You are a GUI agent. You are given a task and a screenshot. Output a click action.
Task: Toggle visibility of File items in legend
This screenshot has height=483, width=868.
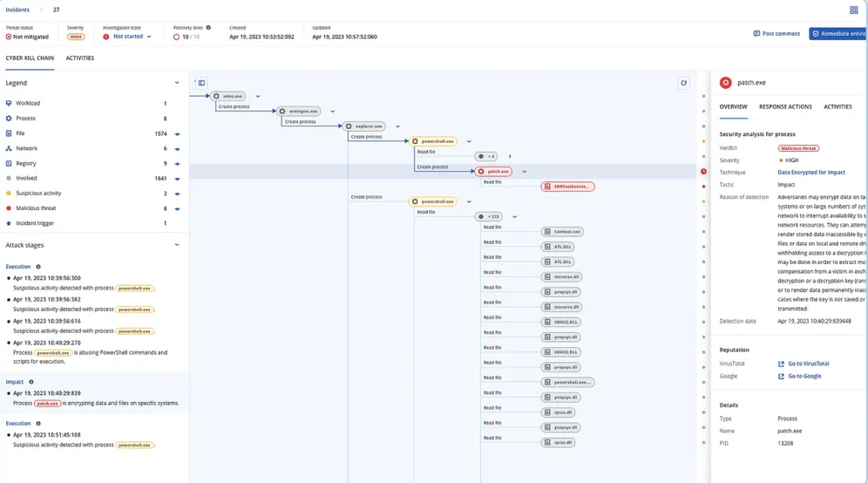177,134
